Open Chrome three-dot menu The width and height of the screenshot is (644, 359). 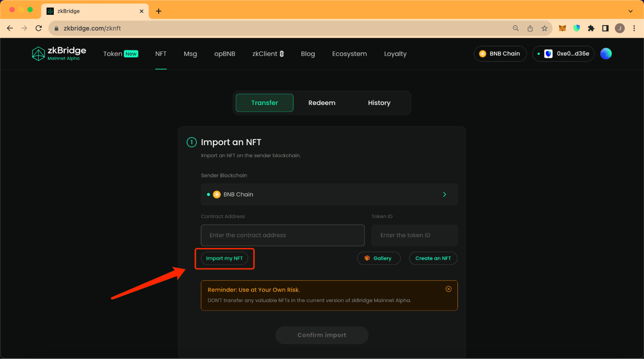click(x=634, y=28)
